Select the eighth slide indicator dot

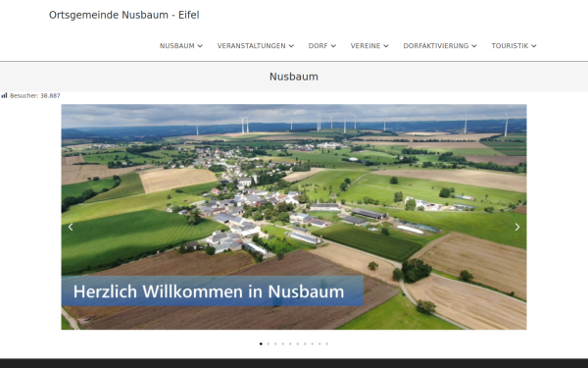tap(313, 343)
